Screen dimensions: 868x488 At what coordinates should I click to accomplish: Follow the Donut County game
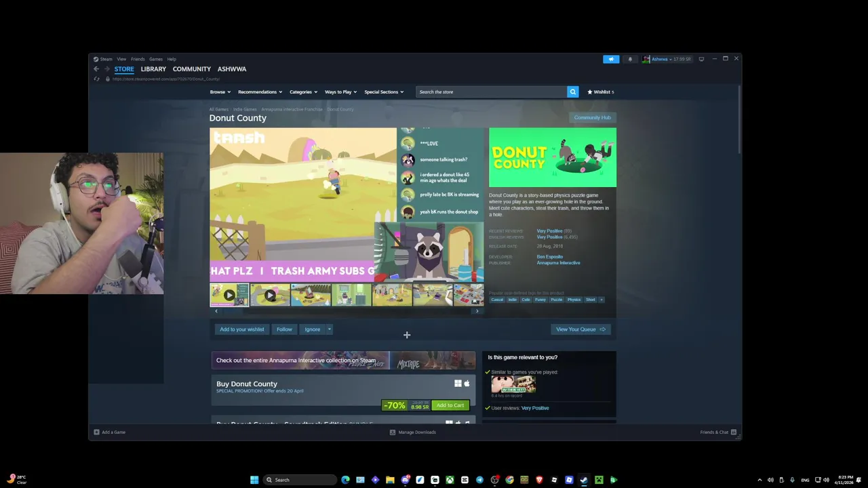(x=284, y=329)
